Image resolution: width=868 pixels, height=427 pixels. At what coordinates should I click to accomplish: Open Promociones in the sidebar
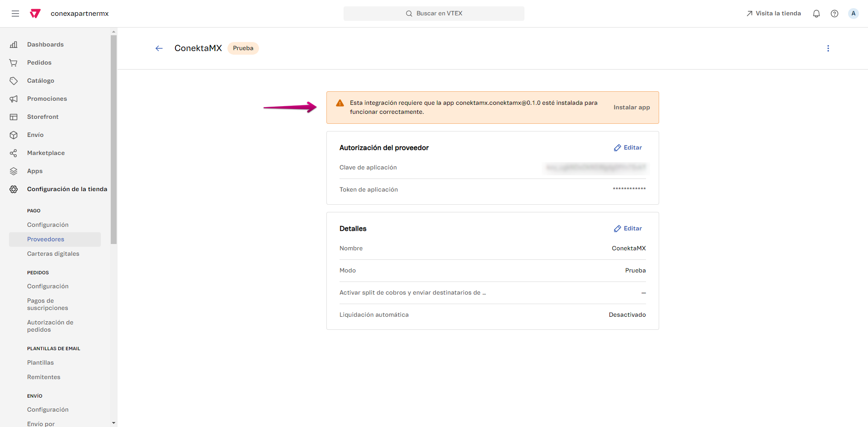tap(47, 99)
